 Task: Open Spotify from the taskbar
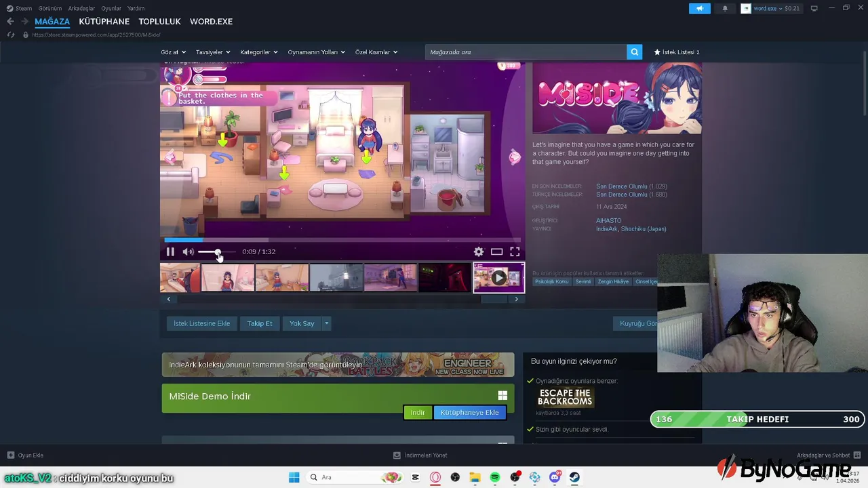495,477
